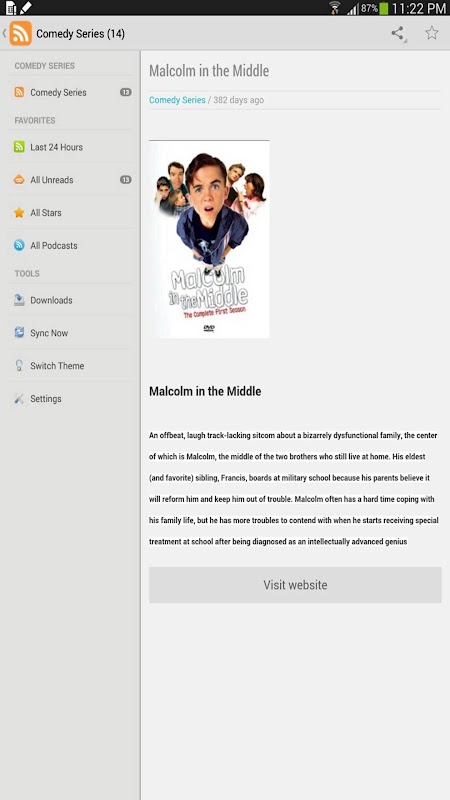Screen dimensions: 450x800
Task: Go to All Stars
Action: pos(70,213)
